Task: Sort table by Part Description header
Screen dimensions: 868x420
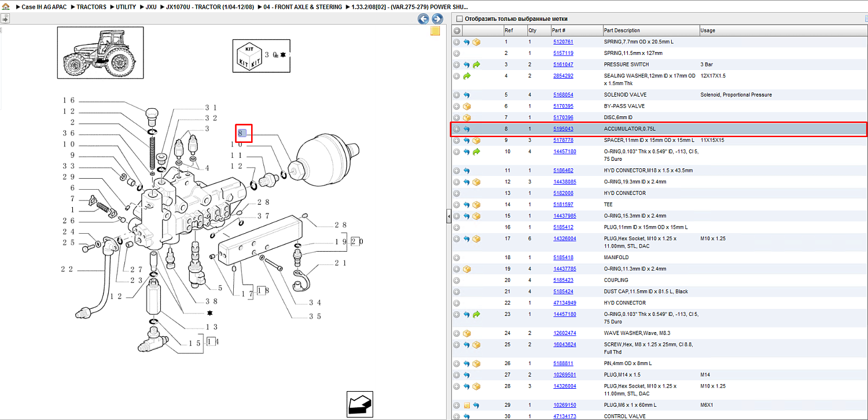Action: (622, 31)
